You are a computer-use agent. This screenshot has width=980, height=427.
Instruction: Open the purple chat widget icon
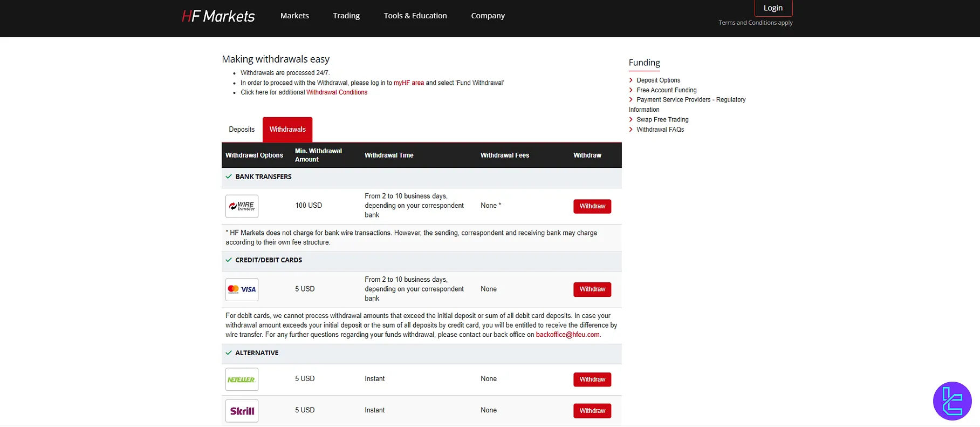coord(952,401)
